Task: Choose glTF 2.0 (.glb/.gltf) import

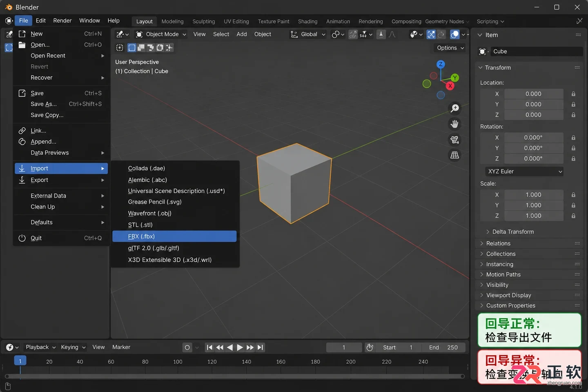Action: click(174, 248)
